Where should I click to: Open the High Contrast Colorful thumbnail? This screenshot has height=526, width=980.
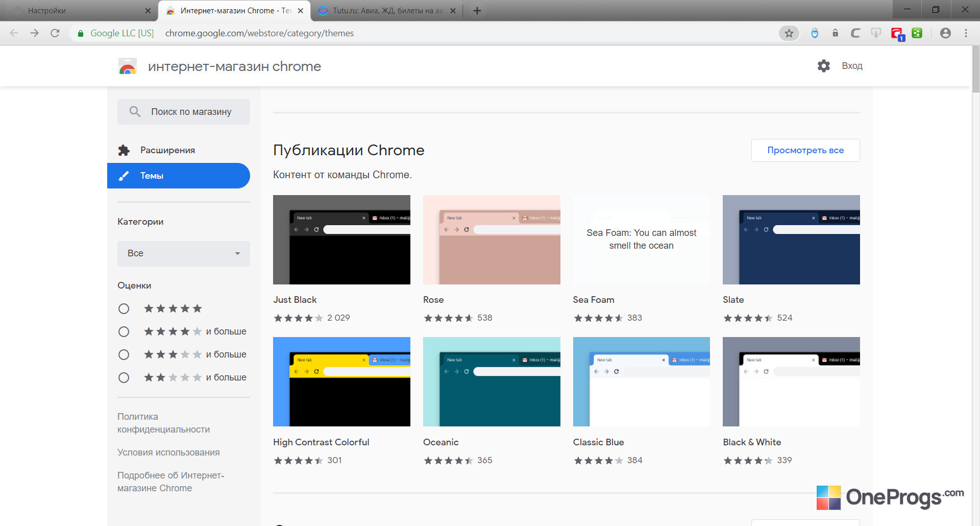pos(341,381)
